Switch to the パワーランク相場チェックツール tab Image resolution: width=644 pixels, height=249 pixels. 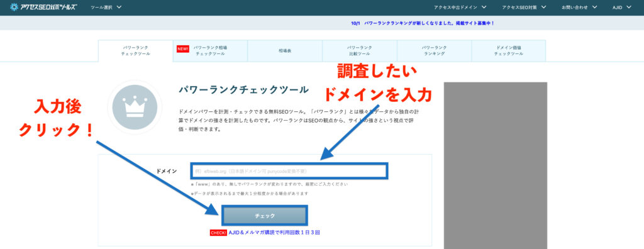[x=210, y=50]
